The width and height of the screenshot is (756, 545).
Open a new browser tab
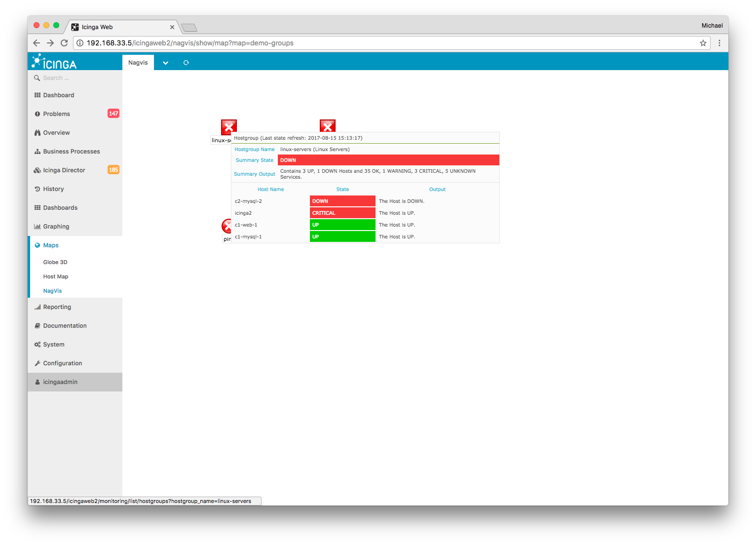coord(189,28)
